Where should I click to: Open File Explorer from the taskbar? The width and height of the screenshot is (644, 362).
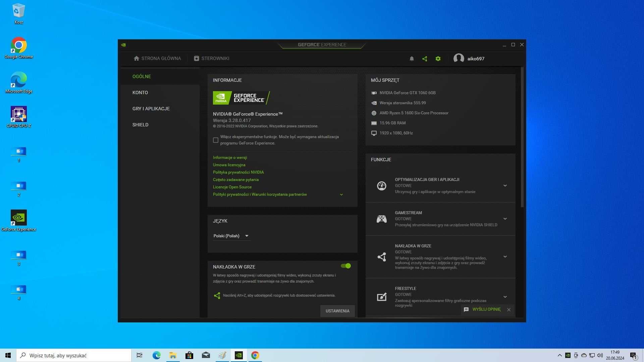click(x=173, y=355)
